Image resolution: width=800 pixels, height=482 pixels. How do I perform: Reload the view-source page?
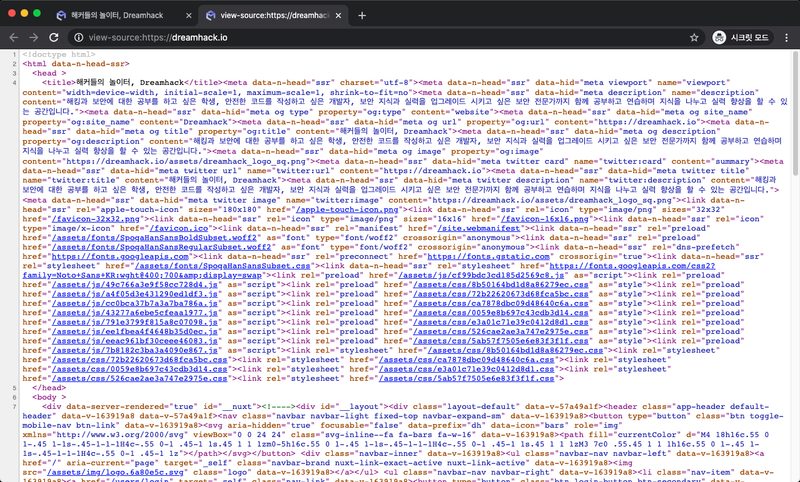[x=54, y=38]
